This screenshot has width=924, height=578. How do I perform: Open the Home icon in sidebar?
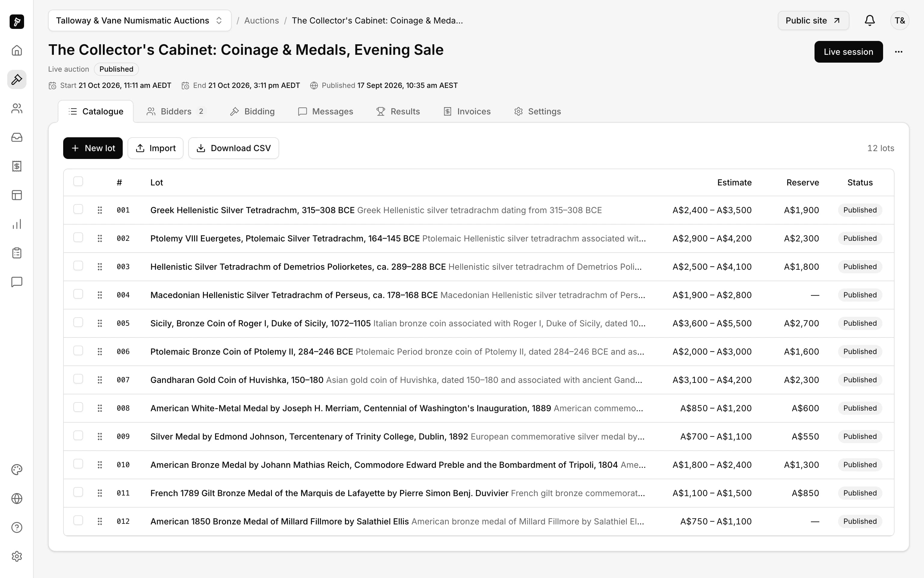click(x=17, y=51)
